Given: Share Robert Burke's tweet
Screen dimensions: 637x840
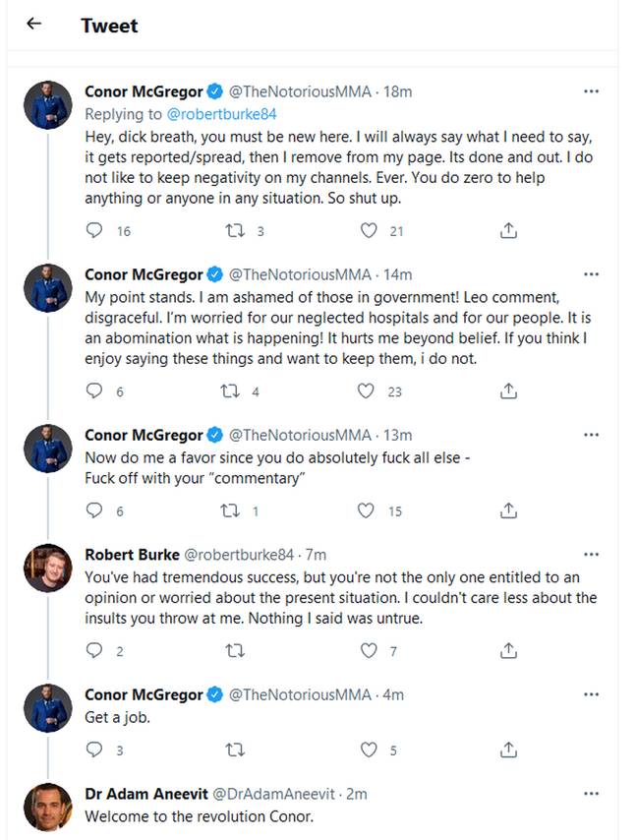Looking at the screenshot, I should (508, 650).
